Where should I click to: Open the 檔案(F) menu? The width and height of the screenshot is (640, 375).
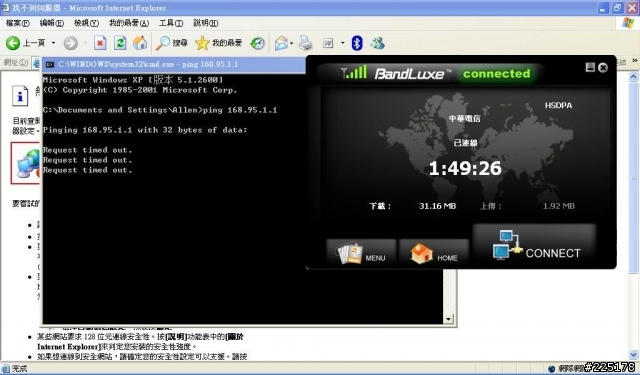(18, 23)
